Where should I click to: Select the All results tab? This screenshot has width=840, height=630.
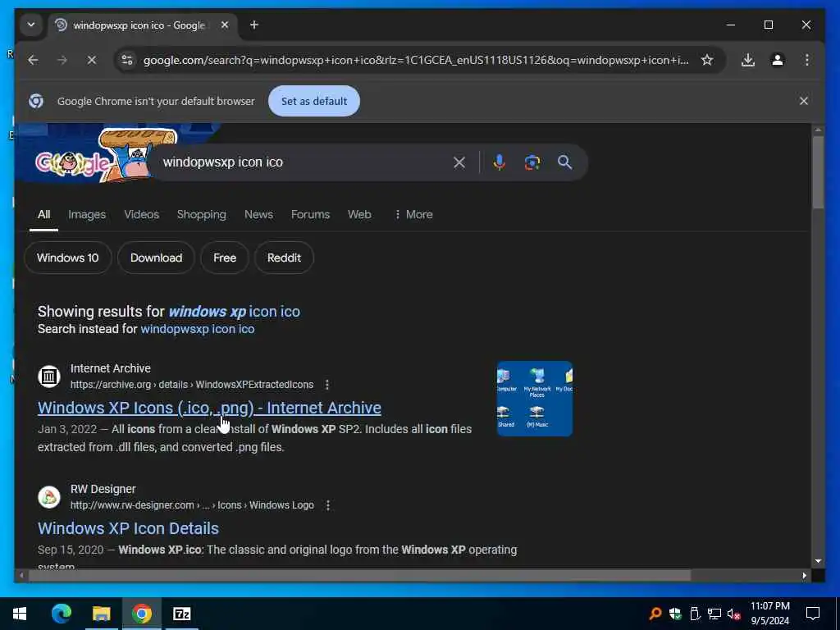pyautogui.click(x=44, y=214)
